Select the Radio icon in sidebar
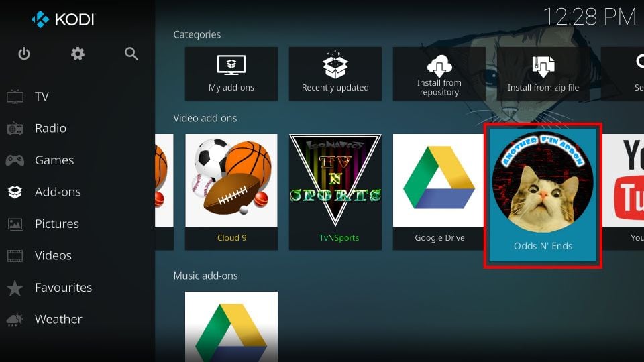Viewport: 644px width, 362px height. [x=15, y=129]
